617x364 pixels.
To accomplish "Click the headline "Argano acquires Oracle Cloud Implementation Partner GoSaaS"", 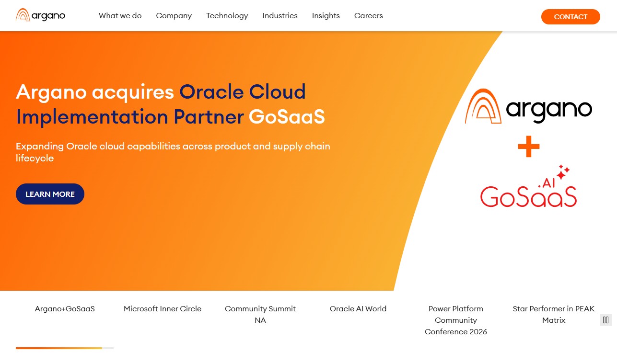I will click(x=171, y=104).
